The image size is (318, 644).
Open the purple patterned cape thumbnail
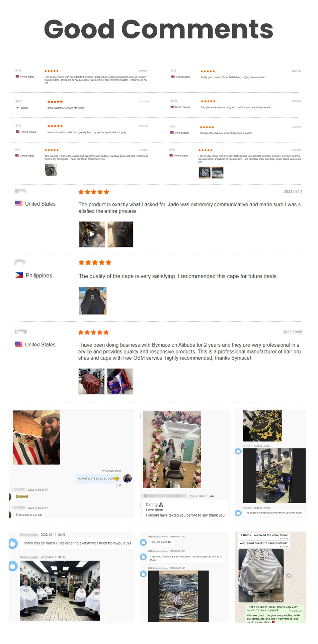(120, 381)
